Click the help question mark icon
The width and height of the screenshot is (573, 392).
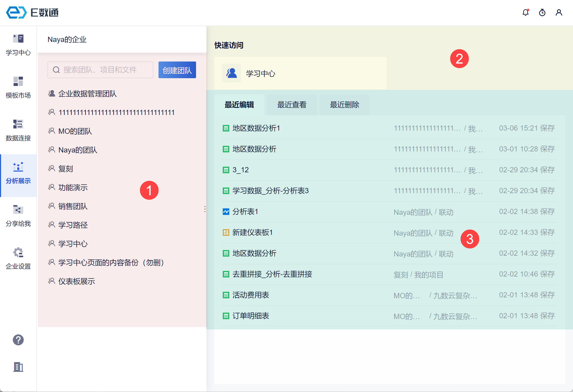click(18, 340)
